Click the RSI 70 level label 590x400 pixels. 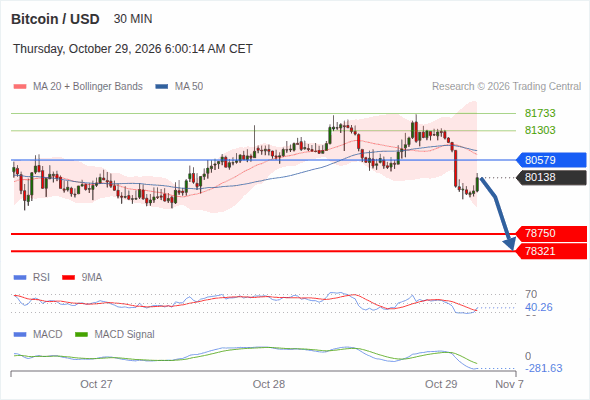pos(531,294)
